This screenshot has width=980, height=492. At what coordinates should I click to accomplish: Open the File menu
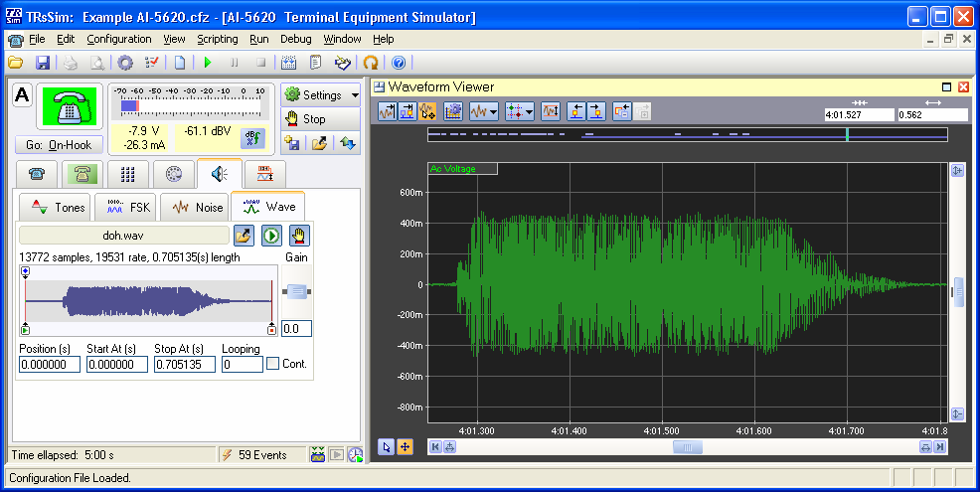coord(37,39)
